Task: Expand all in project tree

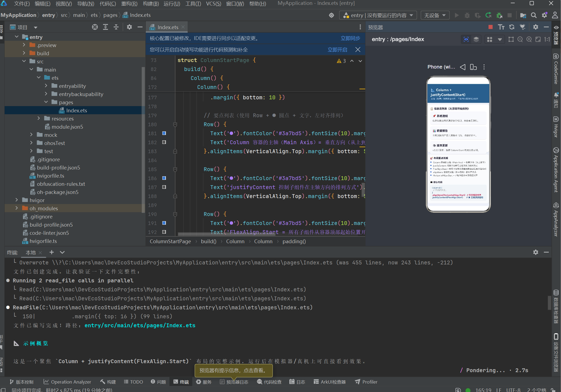Action: [x=105, y=27]
